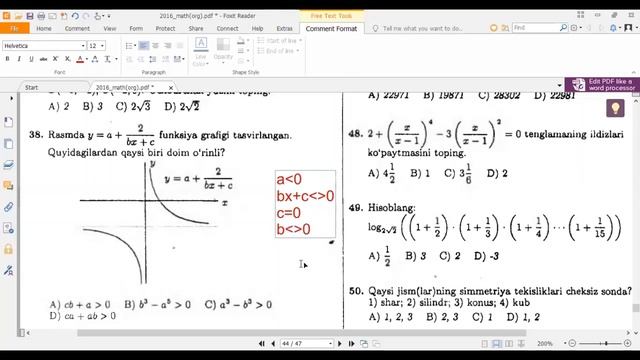Screen dimensions: 640x360
Task: Open the page thumbnails panel
Action: click(8, 144)
